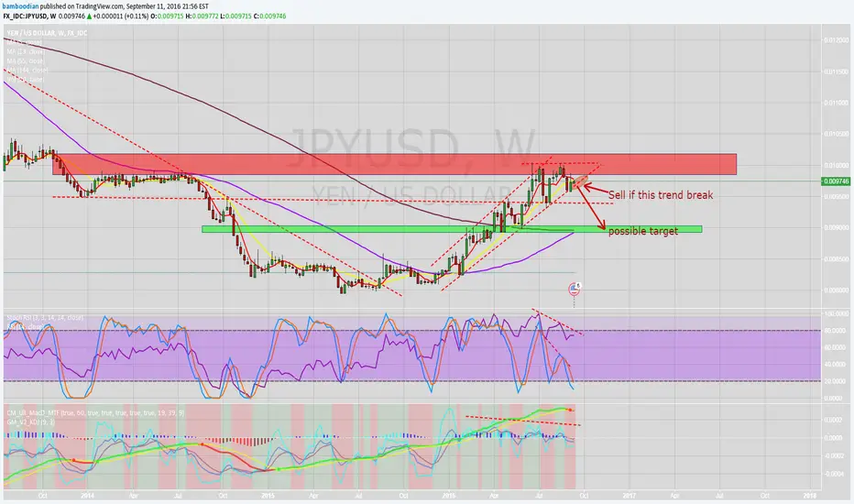Select the MA (55, close) indicator legend
854x504 pixels.
[26, 61]
